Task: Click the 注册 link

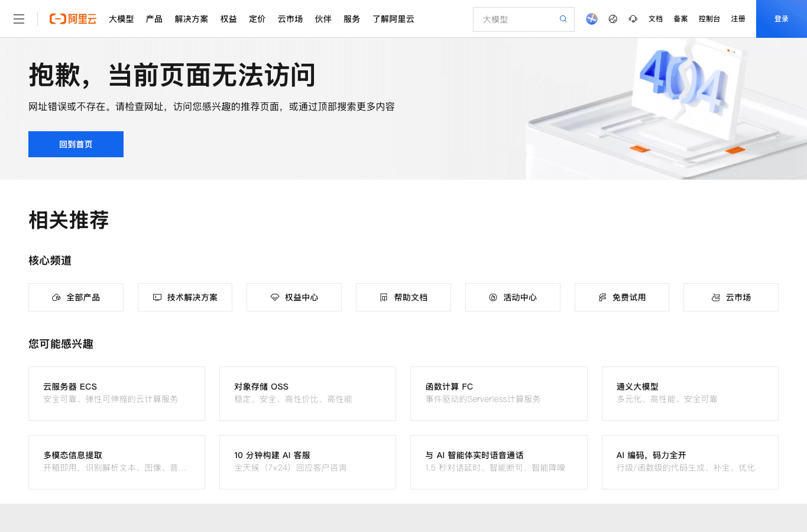Action: click(738, 19)
